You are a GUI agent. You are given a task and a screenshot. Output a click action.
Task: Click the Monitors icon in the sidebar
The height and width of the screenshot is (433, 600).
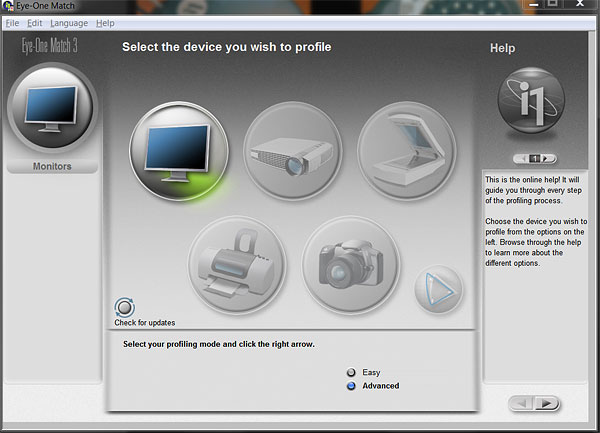[x=52, y=108]
